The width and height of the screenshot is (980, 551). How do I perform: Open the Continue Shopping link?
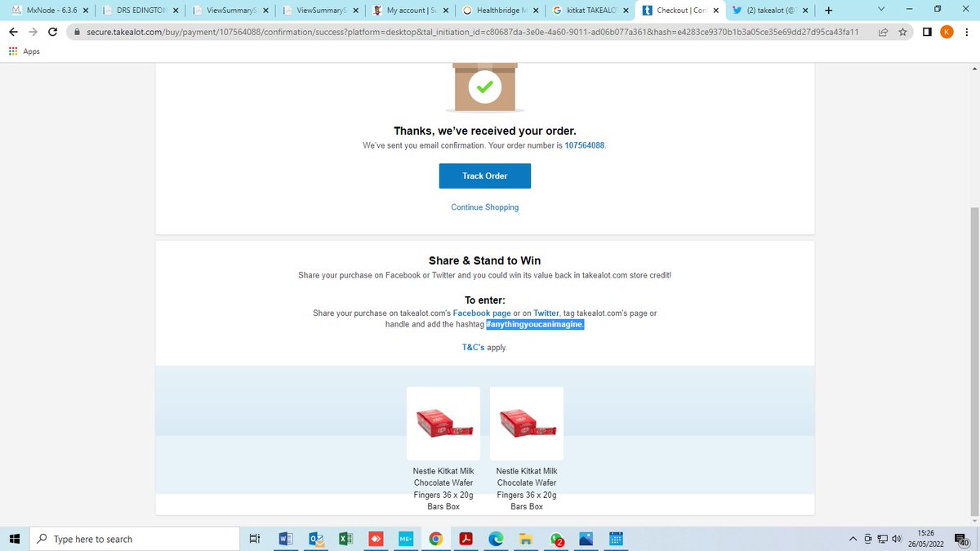(x=485, y=207)
